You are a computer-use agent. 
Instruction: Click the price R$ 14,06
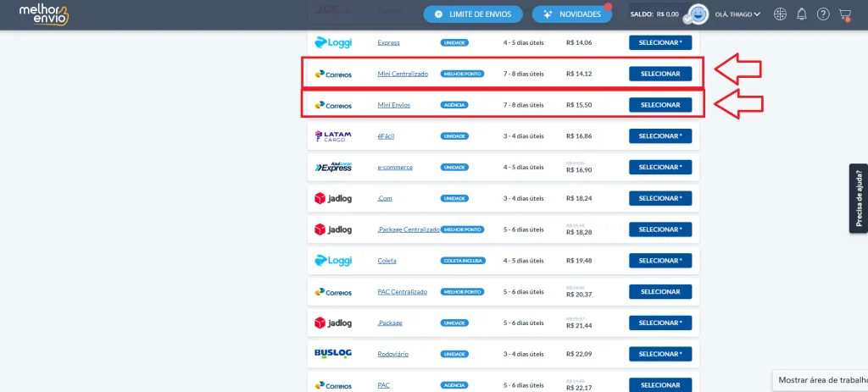click(x=579, y=42)
